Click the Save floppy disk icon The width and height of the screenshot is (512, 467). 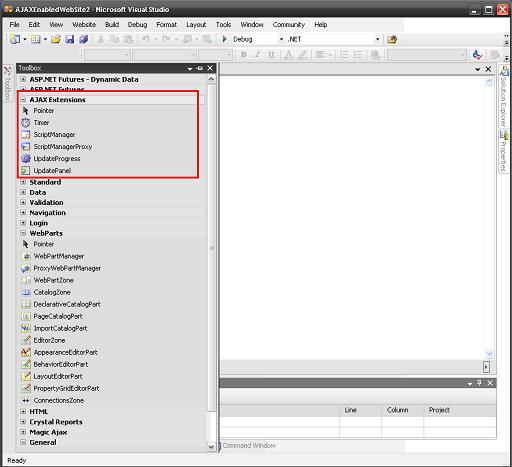coord(70,39)
